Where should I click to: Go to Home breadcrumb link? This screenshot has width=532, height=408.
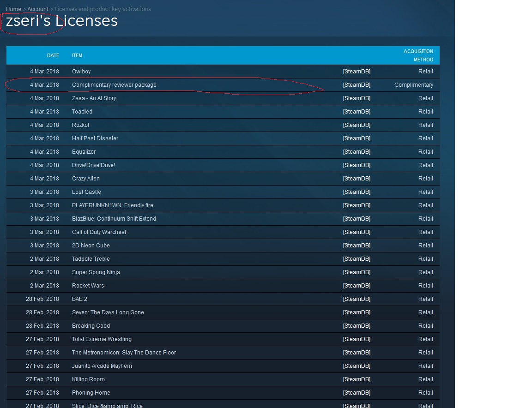coord(13,9)
